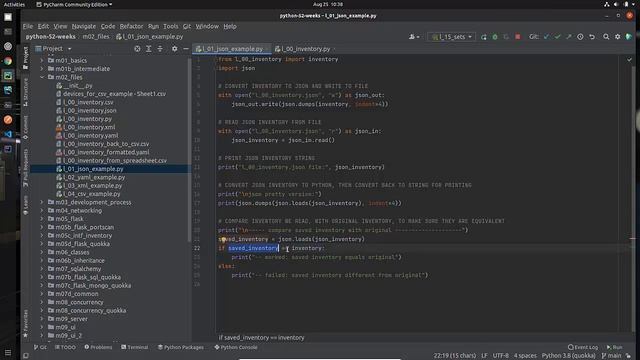
Task: Open the Python Console tool window
Action: tap(236, 347)
